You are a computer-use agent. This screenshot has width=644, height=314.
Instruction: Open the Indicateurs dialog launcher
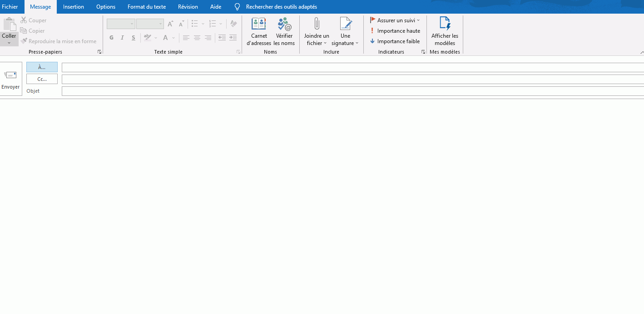(x=423, y=52)
